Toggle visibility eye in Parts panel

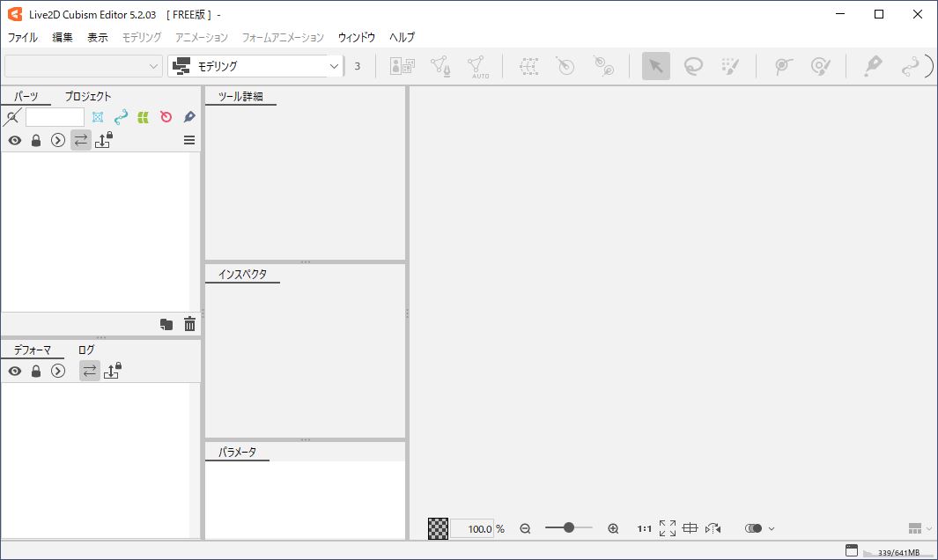click(15, 140)
